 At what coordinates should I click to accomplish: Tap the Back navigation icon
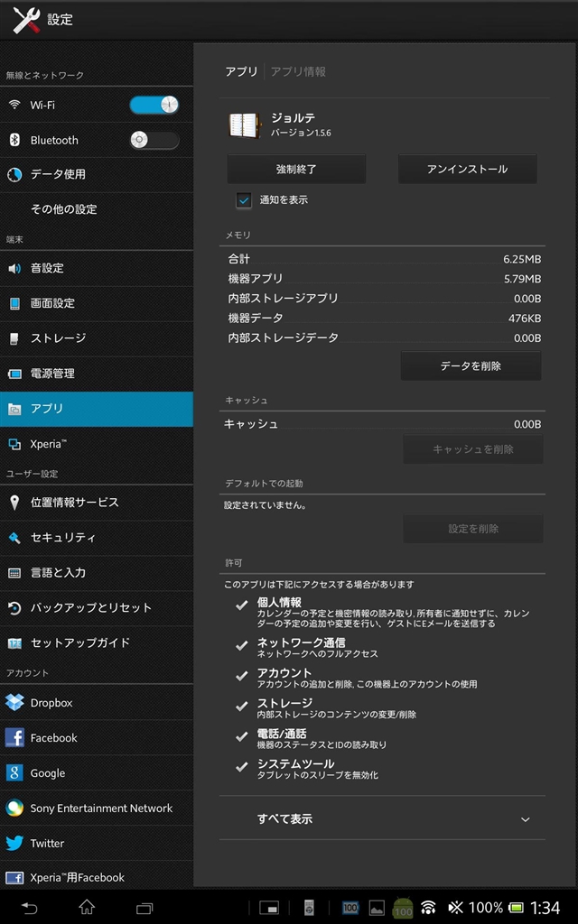click(29, 908)
